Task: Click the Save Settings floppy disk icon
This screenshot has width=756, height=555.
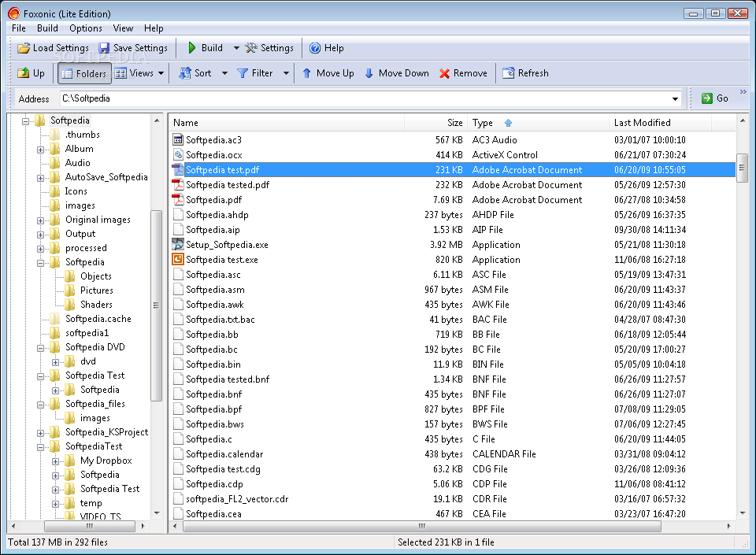Action: [x=104, y=48]
